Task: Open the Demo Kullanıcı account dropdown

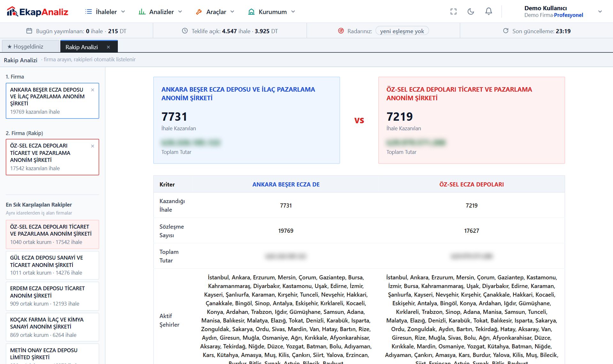Action: pyautogui.click(x=600, y=11)
